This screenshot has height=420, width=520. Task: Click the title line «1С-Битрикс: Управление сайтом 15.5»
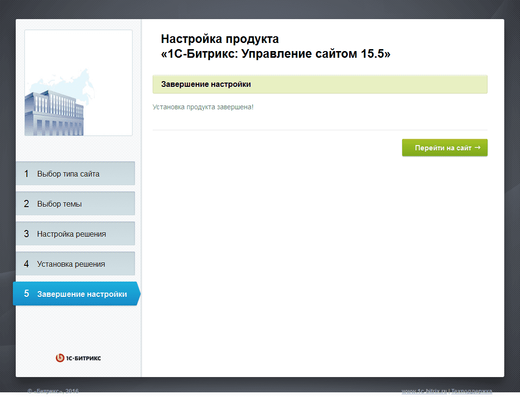[276, 54]
